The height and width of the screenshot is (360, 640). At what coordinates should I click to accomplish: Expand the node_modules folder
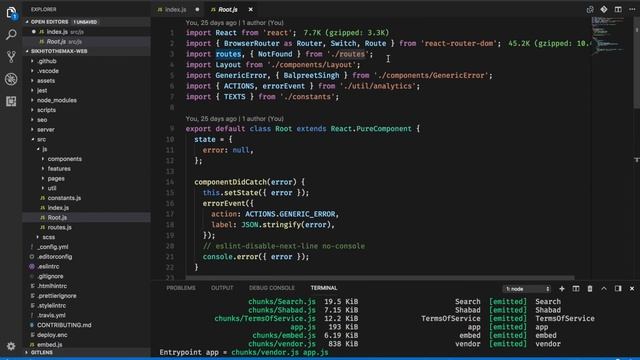coord(56,100)
